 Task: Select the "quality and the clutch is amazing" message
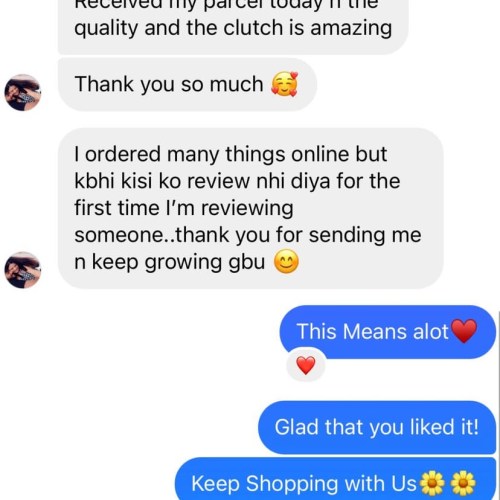click(x=233, y=28)
